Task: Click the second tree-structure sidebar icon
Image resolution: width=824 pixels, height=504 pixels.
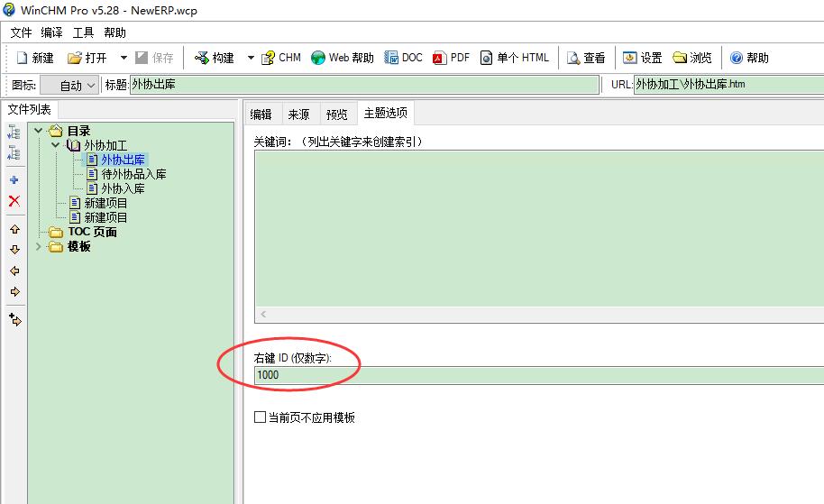Action: tap(14, 153)
